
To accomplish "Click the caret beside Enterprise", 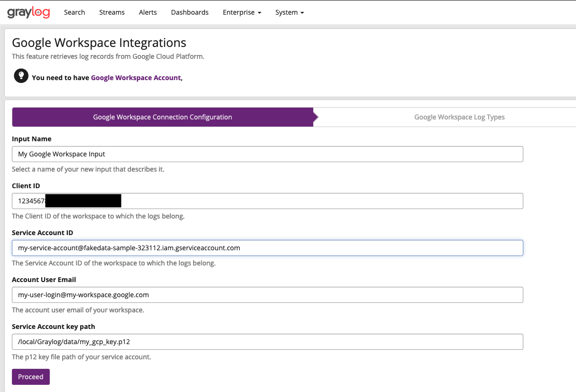I will click(x=259, y=12).
